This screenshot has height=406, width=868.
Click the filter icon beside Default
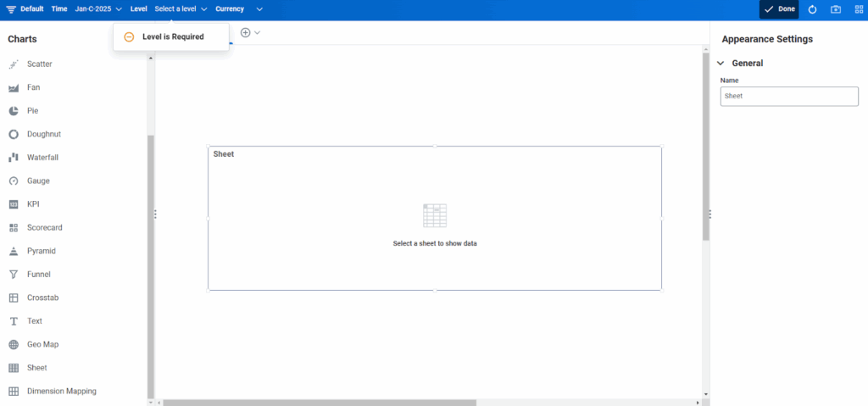[11, 9]
